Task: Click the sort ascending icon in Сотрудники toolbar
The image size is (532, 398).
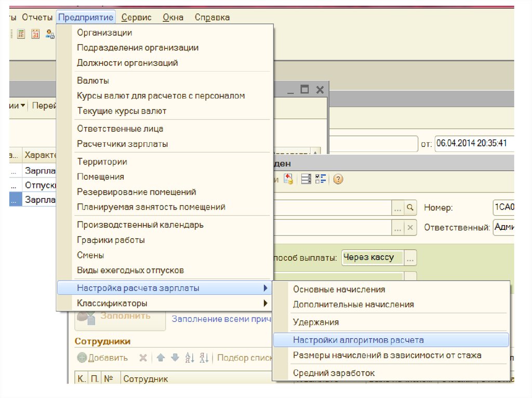Action: (190, 358)
